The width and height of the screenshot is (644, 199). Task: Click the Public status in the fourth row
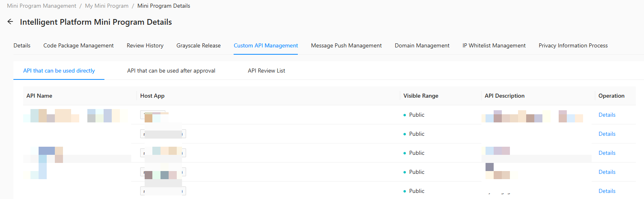(x=414, y=172)
